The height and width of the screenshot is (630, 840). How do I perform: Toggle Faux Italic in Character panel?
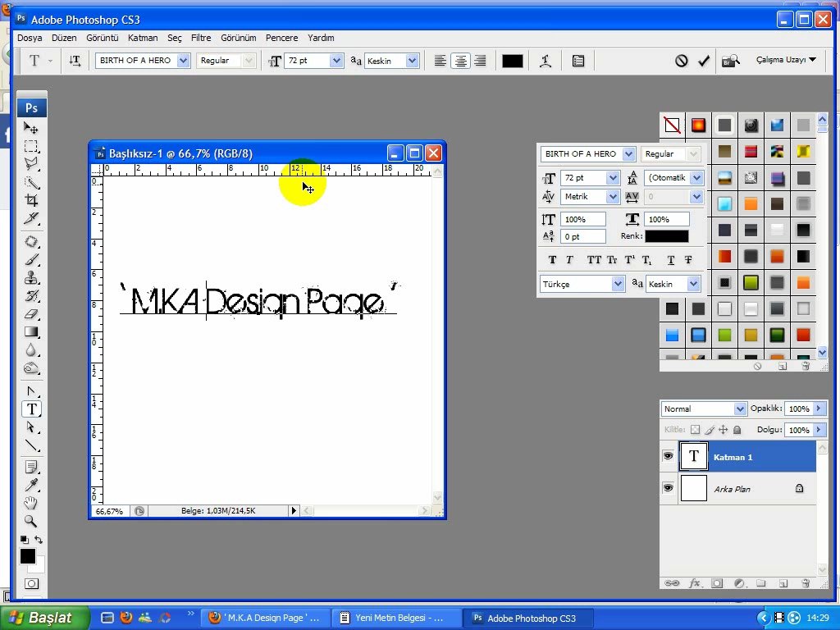click(569, 260)
